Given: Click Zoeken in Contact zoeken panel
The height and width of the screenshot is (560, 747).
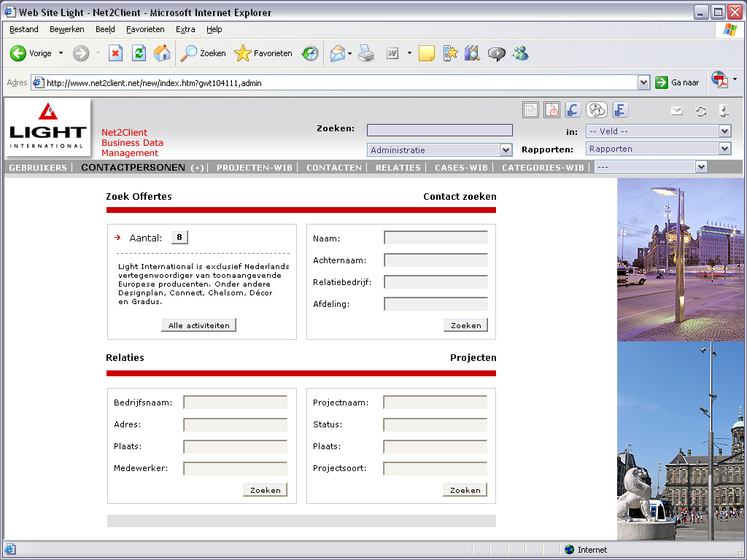Looking at the screenshot, I should (466, 325).
